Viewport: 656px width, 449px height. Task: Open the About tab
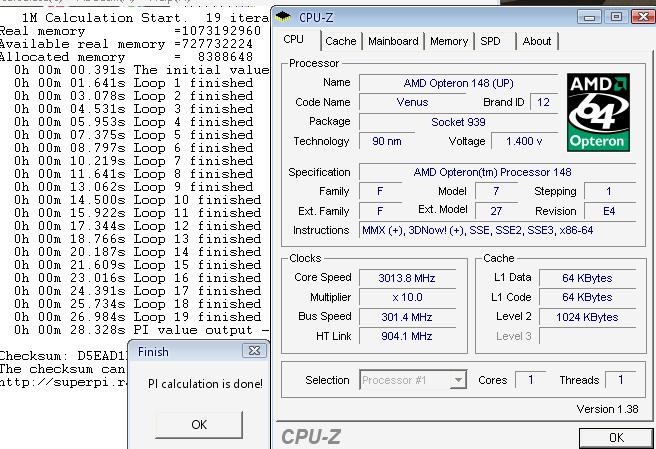pyautogui.click(x=537, y=41)
